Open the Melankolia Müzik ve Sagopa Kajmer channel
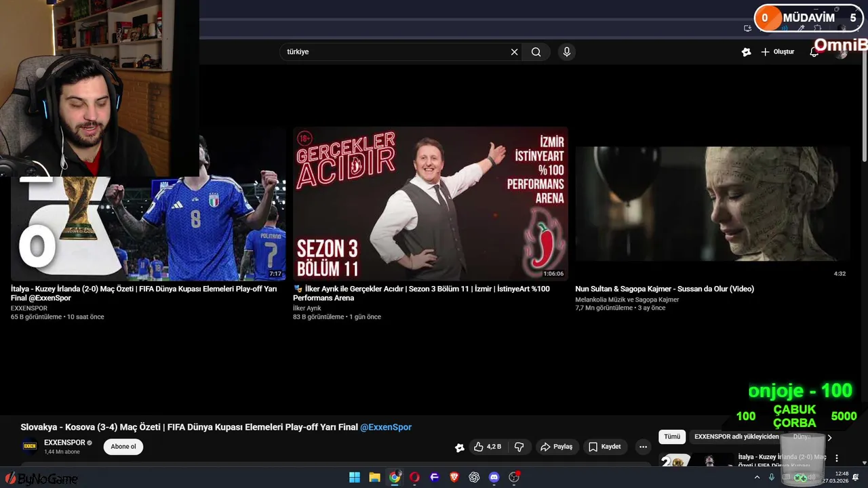868x488 pixels. [x=627, y=300]
